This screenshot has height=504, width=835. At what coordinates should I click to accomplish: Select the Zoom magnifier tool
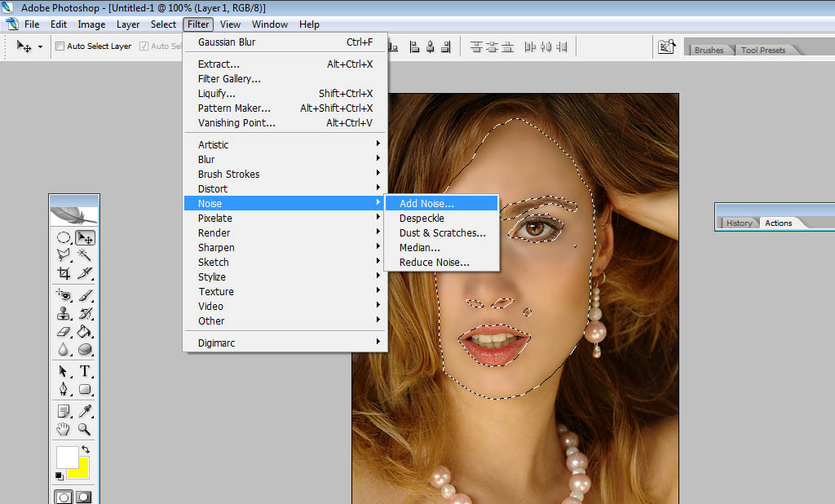point(85,429)
